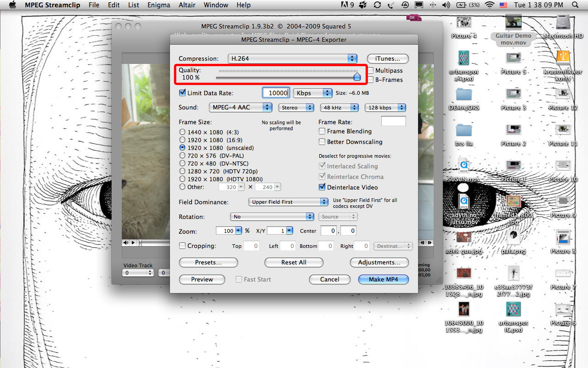Screen dimensions: 588x368
Task: Click the Presets... button
Action: 208,262
